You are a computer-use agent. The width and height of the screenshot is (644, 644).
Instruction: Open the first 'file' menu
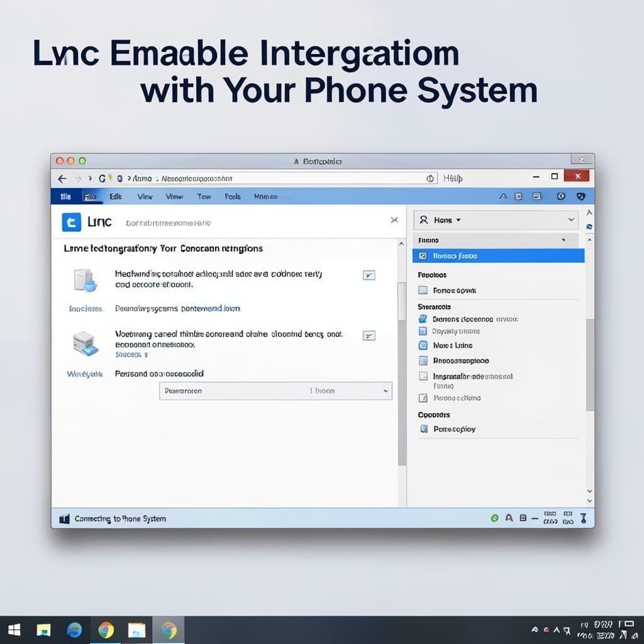[x=65, y=197]
